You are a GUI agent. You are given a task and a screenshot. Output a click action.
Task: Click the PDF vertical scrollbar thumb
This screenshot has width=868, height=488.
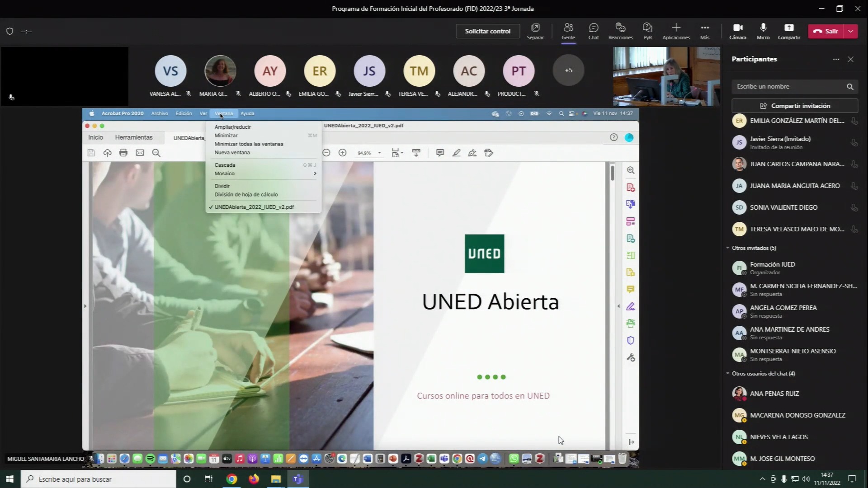[613, 173]
